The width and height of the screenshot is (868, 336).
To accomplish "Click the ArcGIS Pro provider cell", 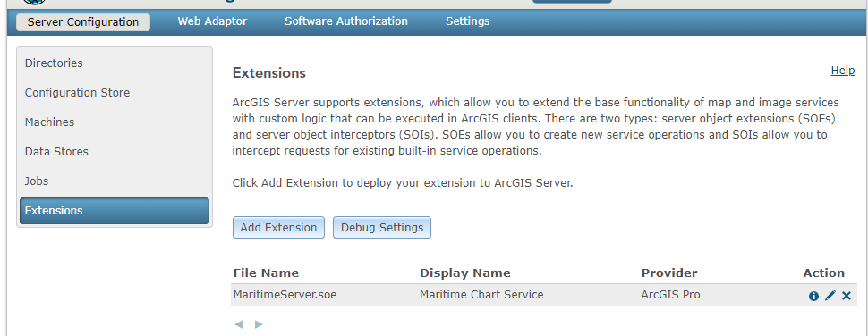I will coord(670,295).
